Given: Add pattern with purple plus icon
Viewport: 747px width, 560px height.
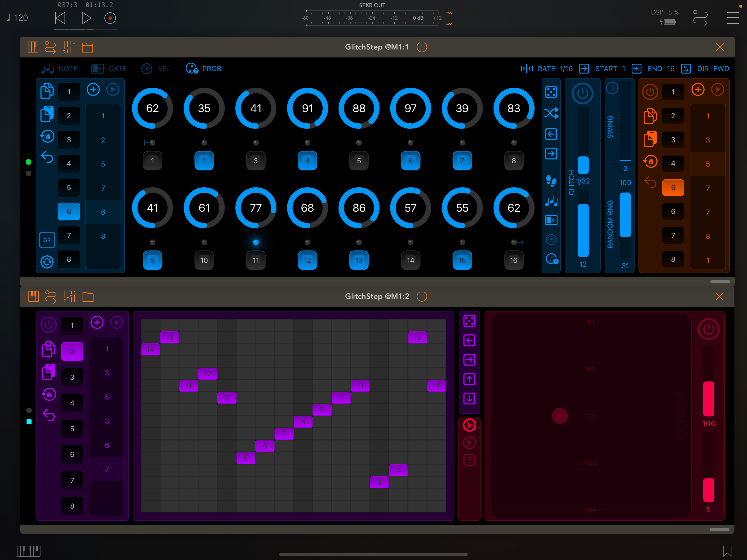Looking at the screenshot, I should (x=97, y=323).
